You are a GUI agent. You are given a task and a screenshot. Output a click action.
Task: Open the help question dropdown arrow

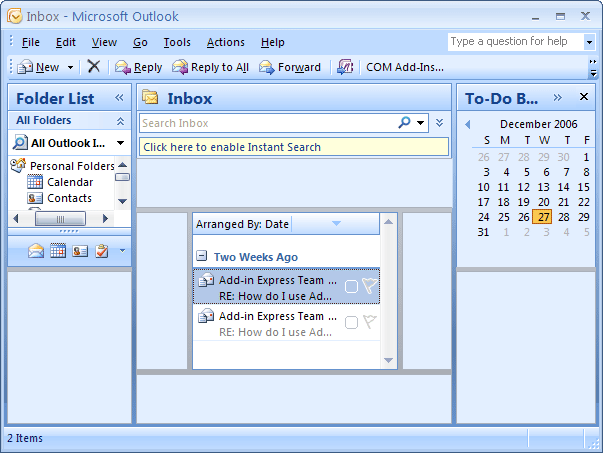[589, 42]
